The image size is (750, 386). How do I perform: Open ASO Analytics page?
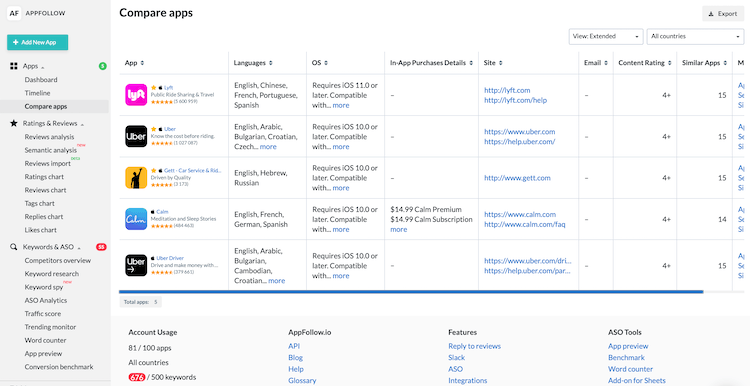coord(46,301)
